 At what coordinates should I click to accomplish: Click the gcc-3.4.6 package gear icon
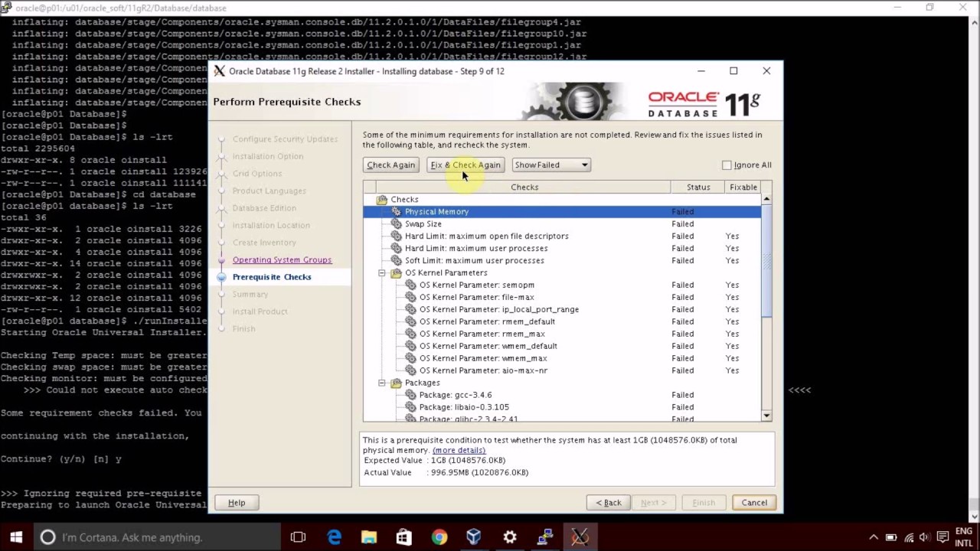[410, 395]
